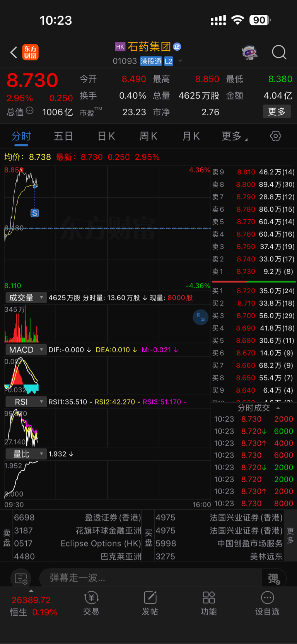Tap the search magnifier icon
Screen dimensions: 297x644
pyautogui.click(x=279, y=52)
